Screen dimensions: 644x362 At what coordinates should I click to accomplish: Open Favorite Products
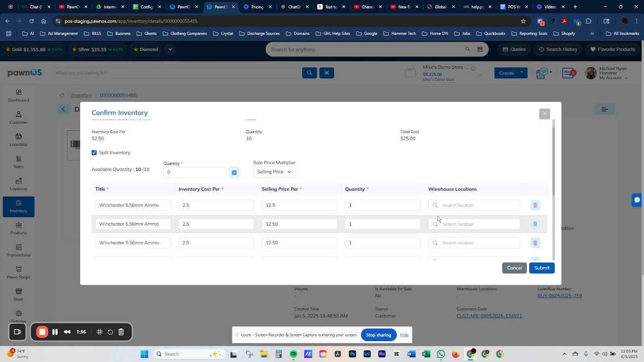612,49
